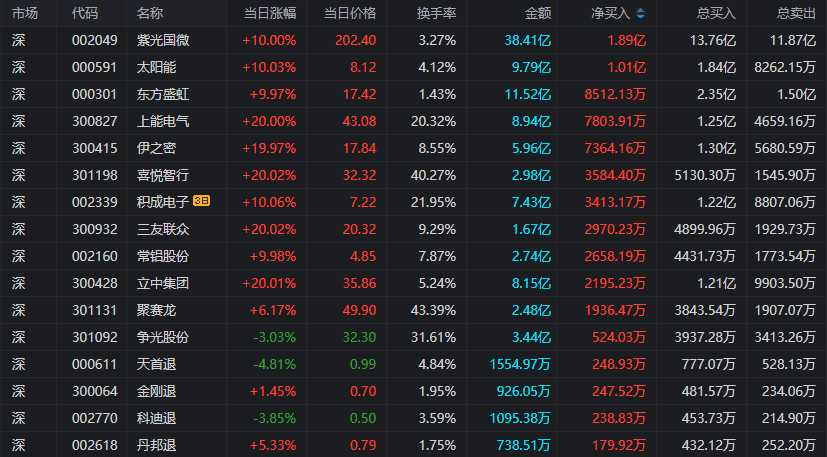Open stock 太阳能
Screen dimensions: 827x457
click(x=157, y=67)
